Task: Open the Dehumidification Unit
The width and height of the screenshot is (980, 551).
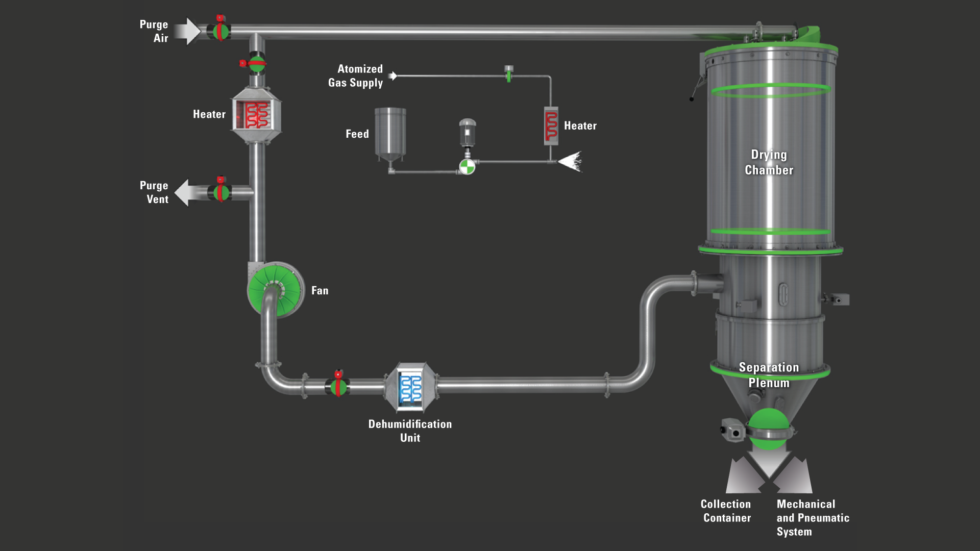Action: [x=411, y=389]
